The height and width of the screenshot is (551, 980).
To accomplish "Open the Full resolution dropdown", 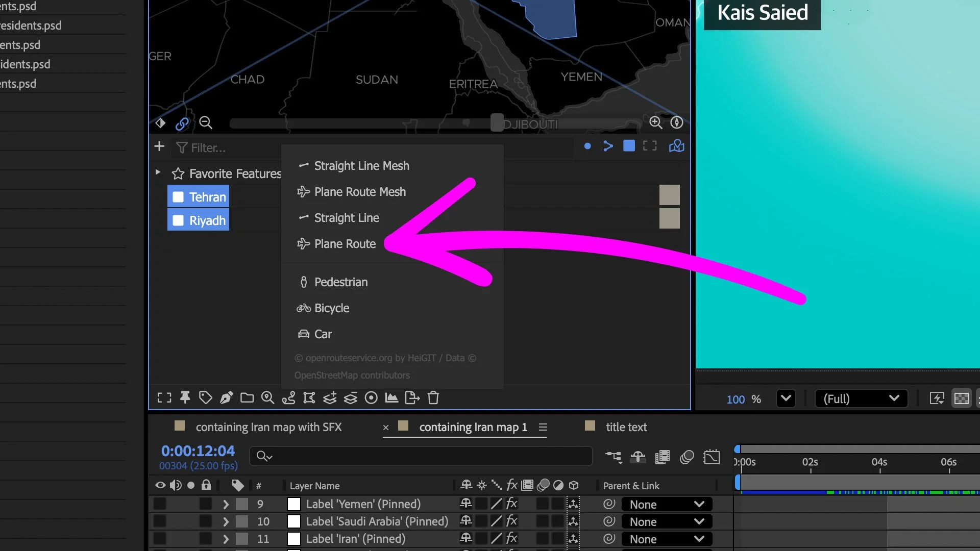I will [861, 398].
